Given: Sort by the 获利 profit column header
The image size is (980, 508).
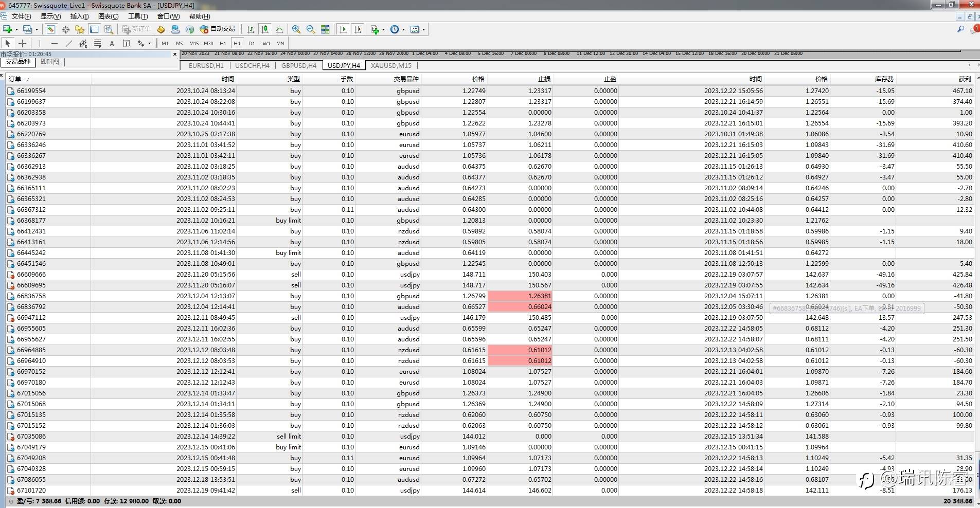Looking at the screenshot, I should 965,79.
